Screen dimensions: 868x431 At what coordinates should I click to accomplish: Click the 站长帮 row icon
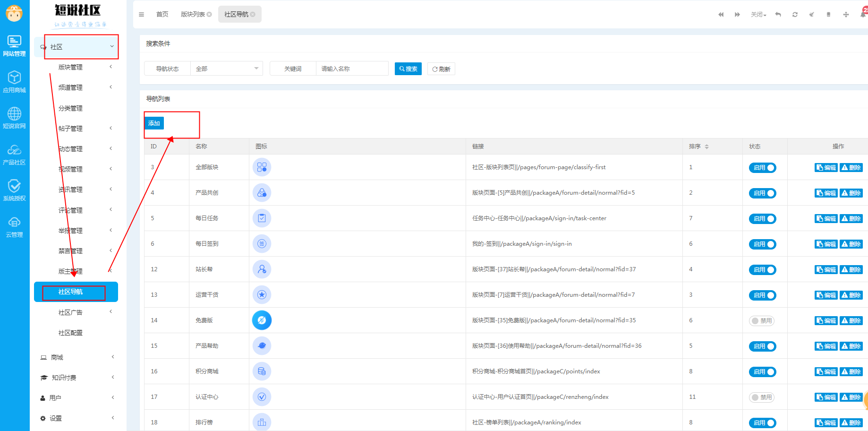pyautogui.click(x=262, y=269)
